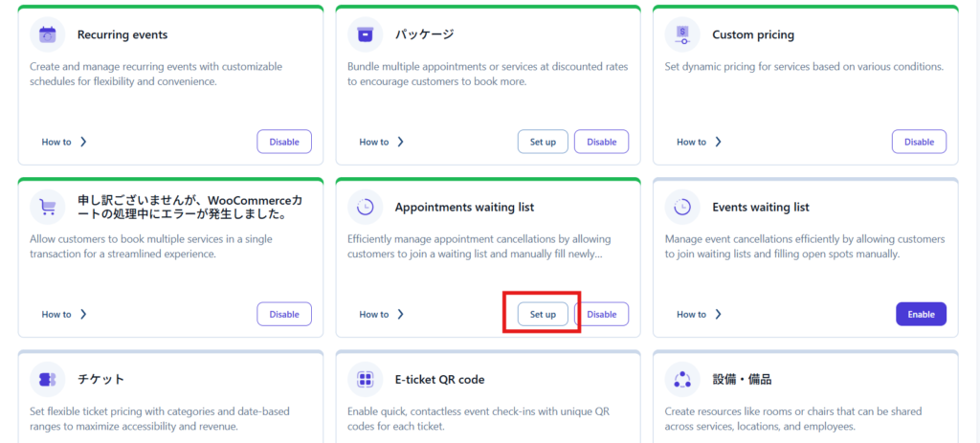Click the WooCommerce cart icon
This screenshot has height=443, width=980.
[48, 207]
